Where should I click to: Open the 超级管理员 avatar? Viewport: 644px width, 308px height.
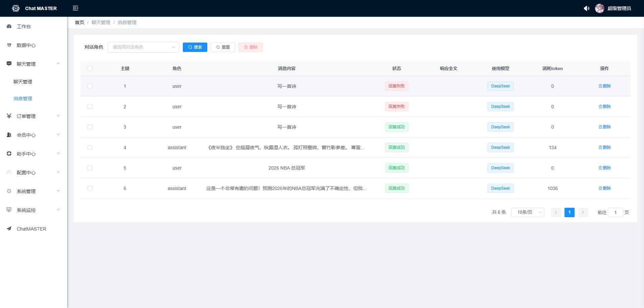point(599,8)
